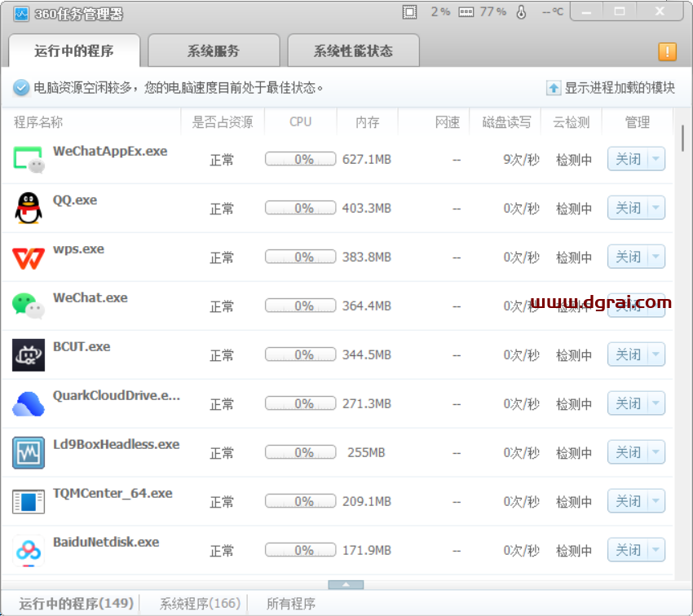Open dropdown arrow beside BCUT.exe 关闭
Image resolution: width=693 pixels, height=616 pixels.
656,354
